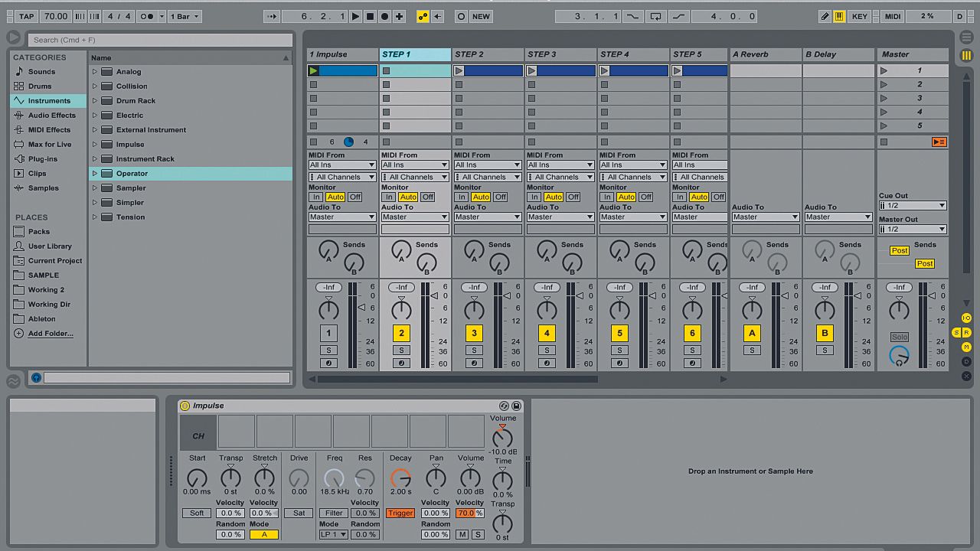Expand the Operator folder in the browser
The width and height of the screenshot is (980, 551).
[93, 173]
